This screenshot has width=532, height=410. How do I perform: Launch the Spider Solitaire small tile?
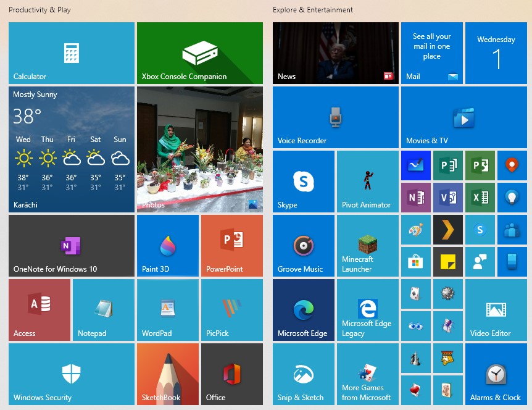448,326
